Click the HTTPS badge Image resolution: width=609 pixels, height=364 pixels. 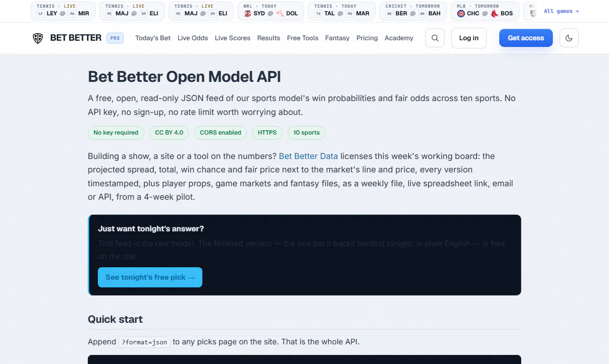[x=268, y=133]
